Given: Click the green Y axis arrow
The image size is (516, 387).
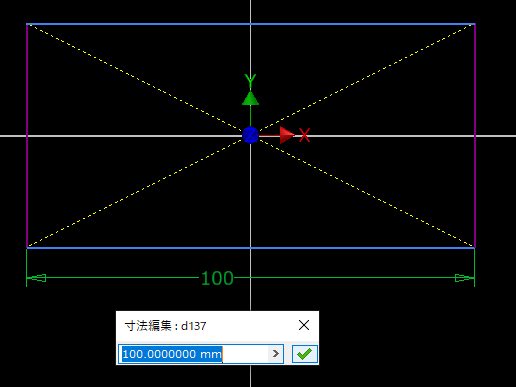Looking at the screenshot, I should pos(250,98).
